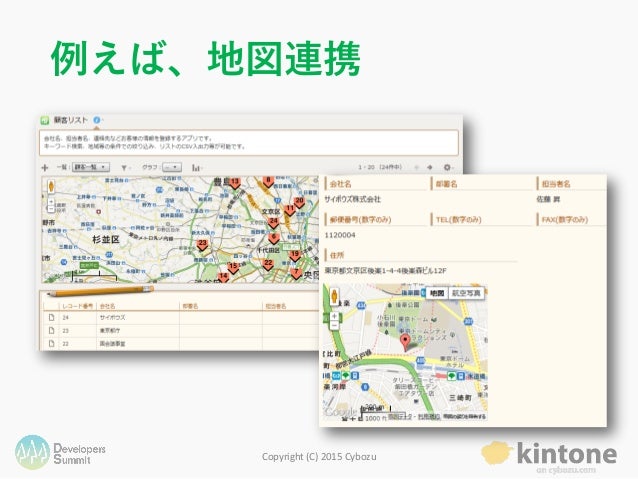638x479 pixels.
Task: Select map marker number 7
Action: point(296,273)
